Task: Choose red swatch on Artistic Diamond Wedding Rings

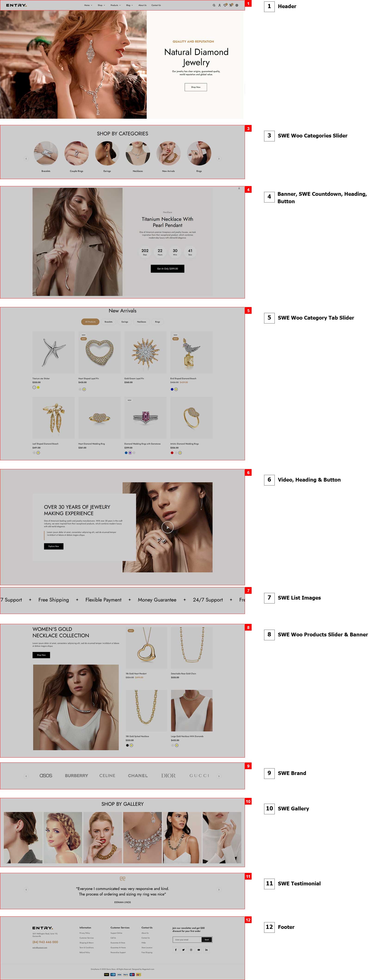Action: click(x=172, y=453)
